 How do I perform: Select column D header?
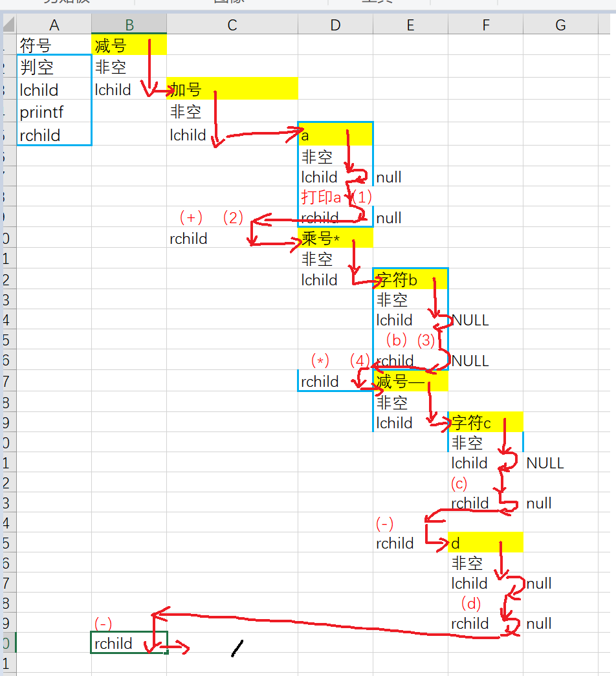click(x=335, y=25)
